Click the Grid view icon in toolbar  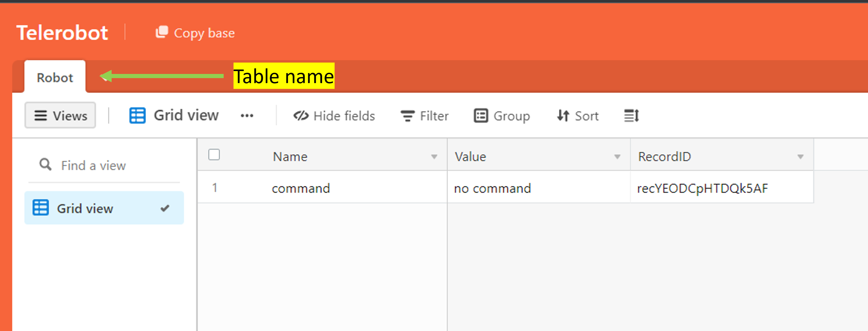137,116
